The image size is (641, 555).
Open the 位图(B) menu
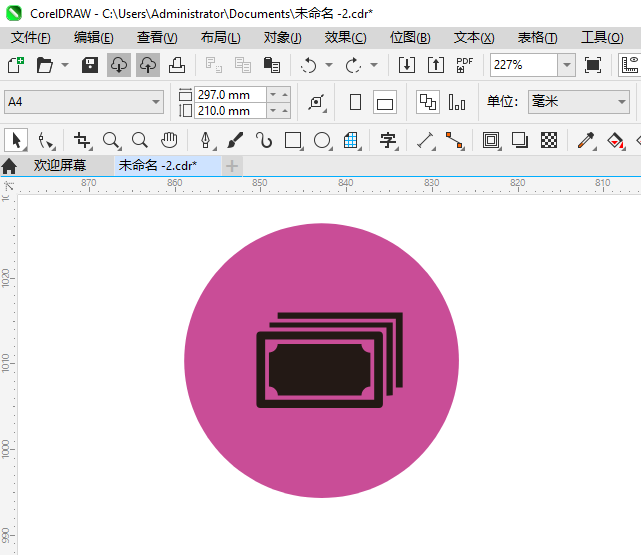(x=410, y=38)
